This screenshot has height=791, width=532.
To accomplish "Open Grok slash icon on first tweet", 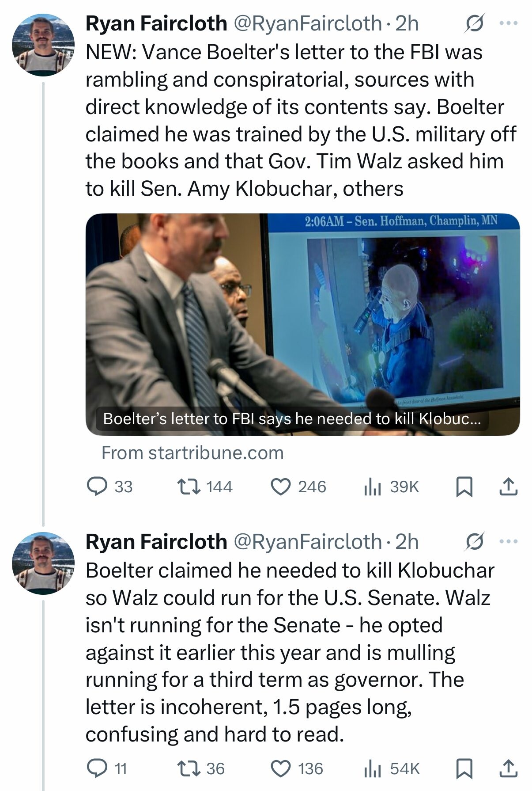I will pos(475,23).
